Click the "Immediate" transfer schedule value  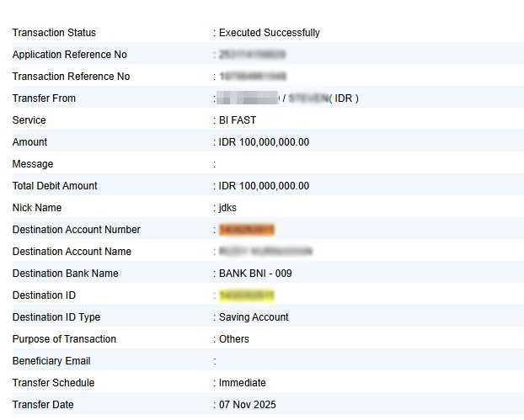click(x=242, y=383)
